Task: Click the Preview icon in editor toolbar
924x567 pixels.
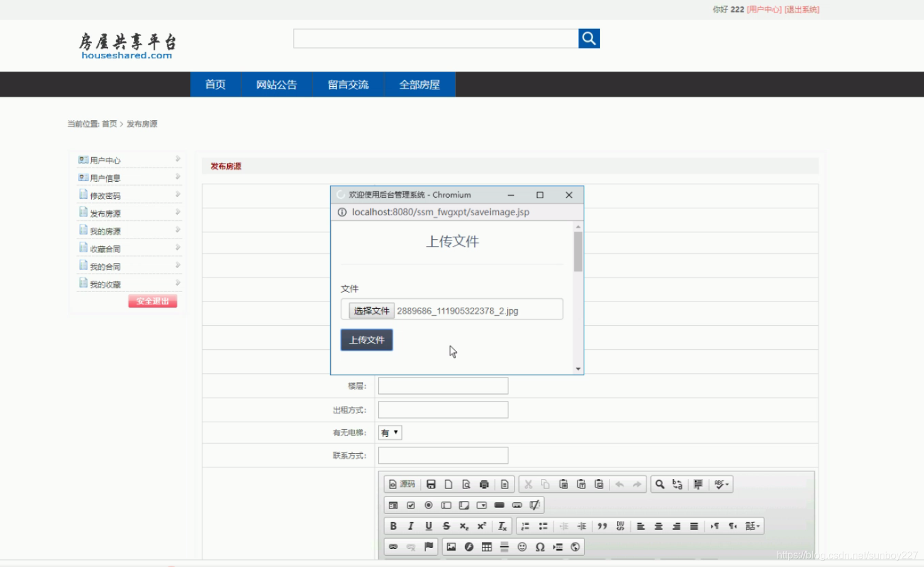Action: (x=466, y=484)
